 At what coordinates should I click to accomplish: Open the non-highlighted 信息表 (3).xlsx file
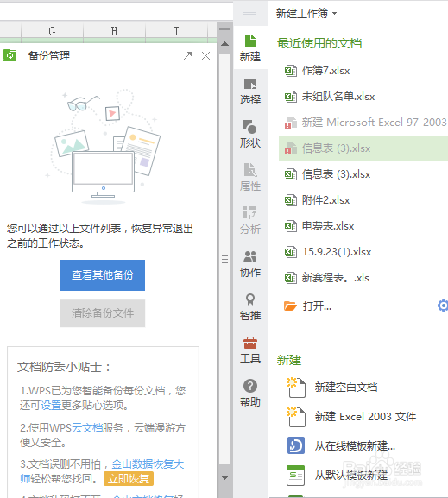click(x=336, y=174)
